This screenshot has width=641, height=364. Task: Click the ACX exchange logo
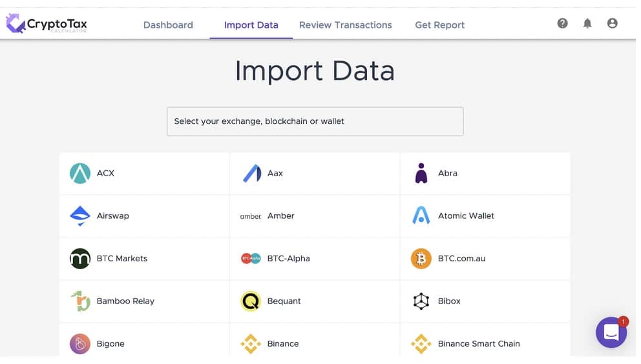coord(80,173)
